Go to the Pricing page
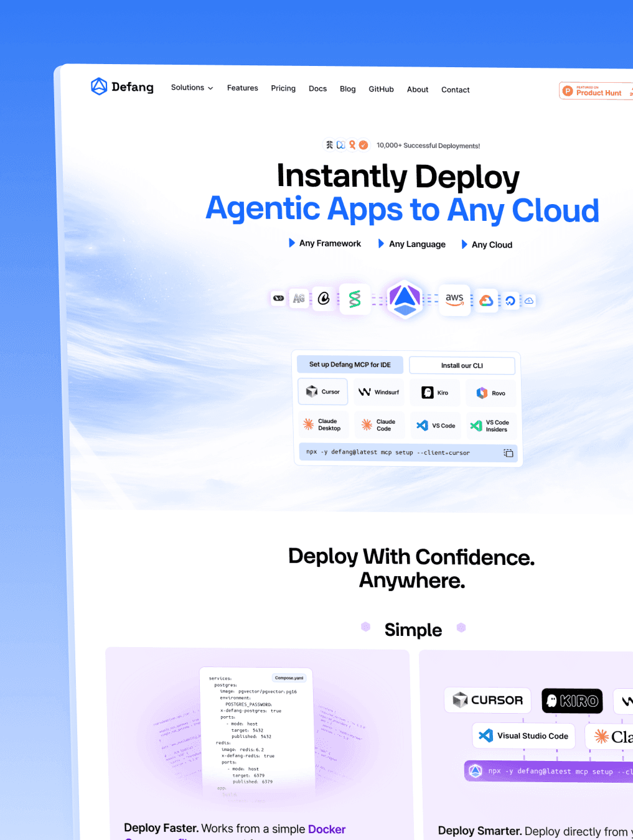The image size is (633, 840). (x=283, y=88)
